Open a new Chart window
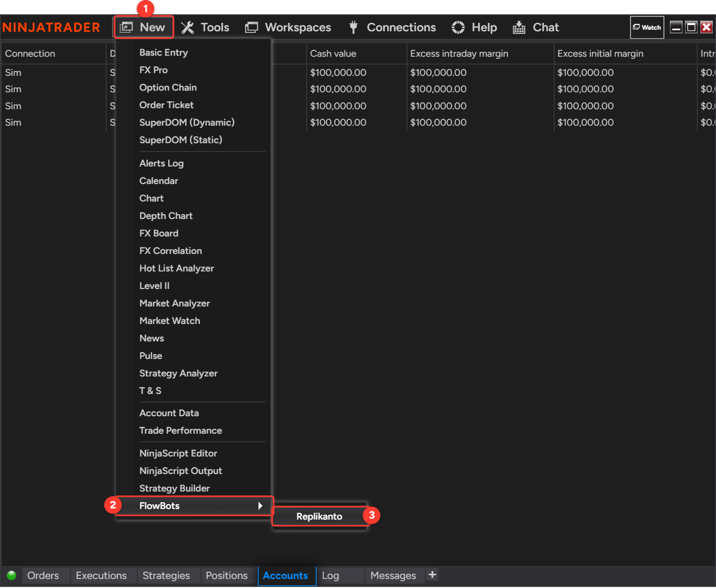This screenshot has width=716, height=588. click(151, 198)
